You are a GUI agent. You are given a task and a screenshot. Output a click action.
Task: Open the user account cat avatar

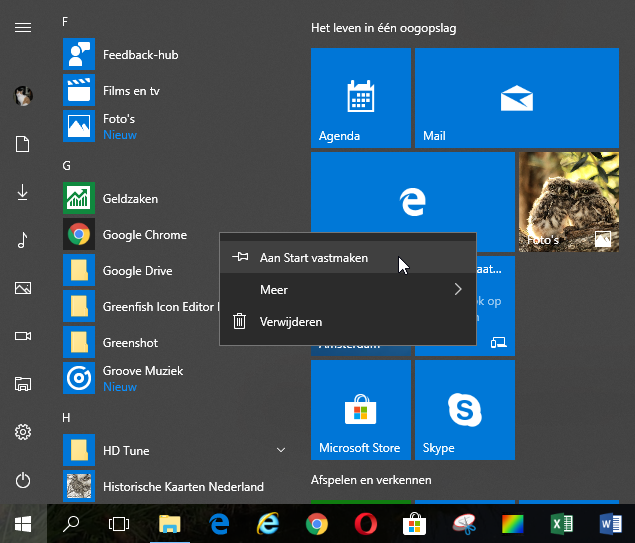(x=23, y=96)
